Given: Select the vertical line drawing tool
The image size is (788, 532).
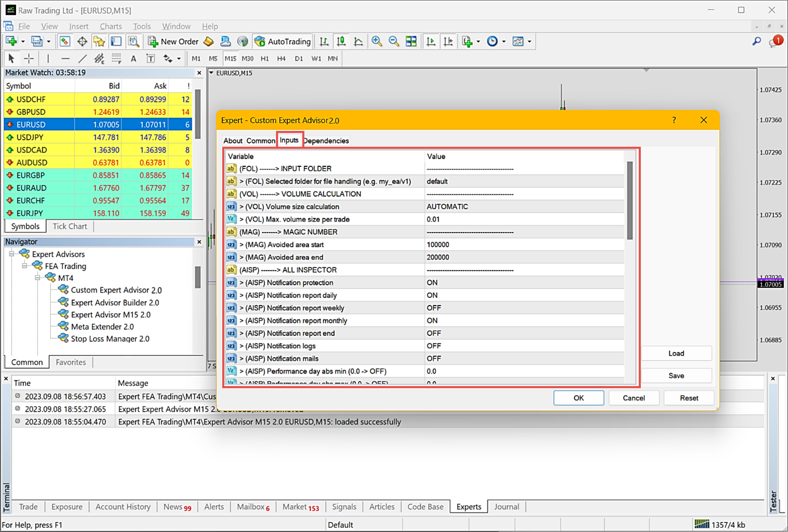Looking at the screenshot, I should tap(48, 58).
